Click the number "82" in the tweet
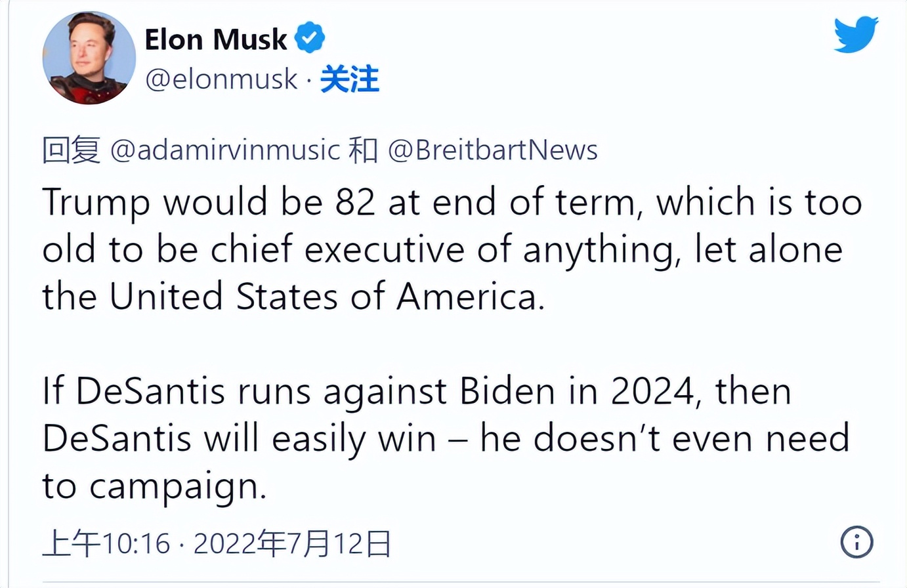The height and width of the screenshot is (588, 907). (355, 202)
